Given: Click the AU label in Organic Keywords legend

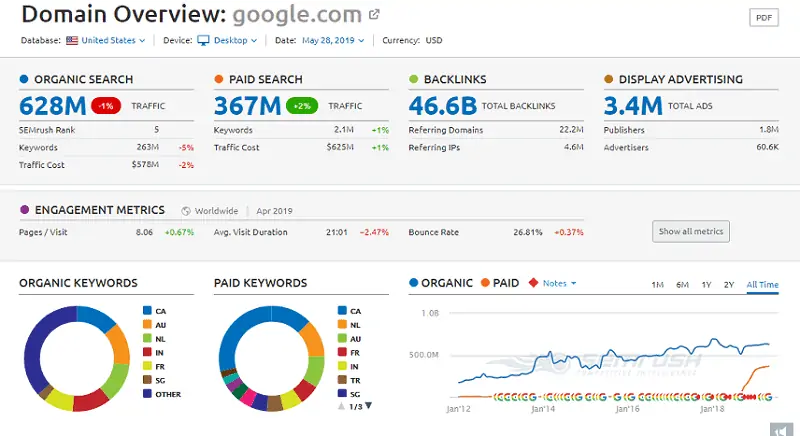Looking at the screenshot, I should [161, 325].
